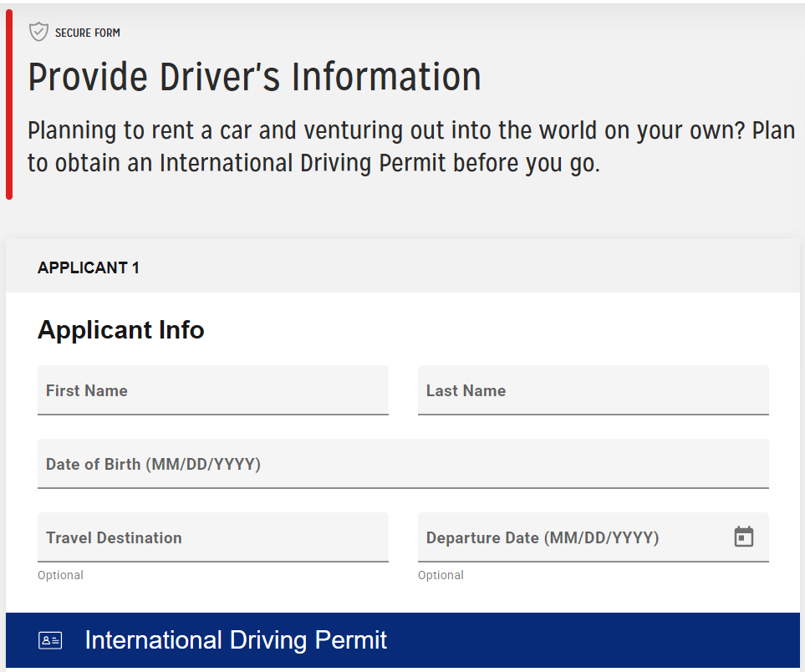Select the APPLICANT 1 section header
Image resolution: width=805 pixels, height=672 pixels.
click(x=89, y=267)
